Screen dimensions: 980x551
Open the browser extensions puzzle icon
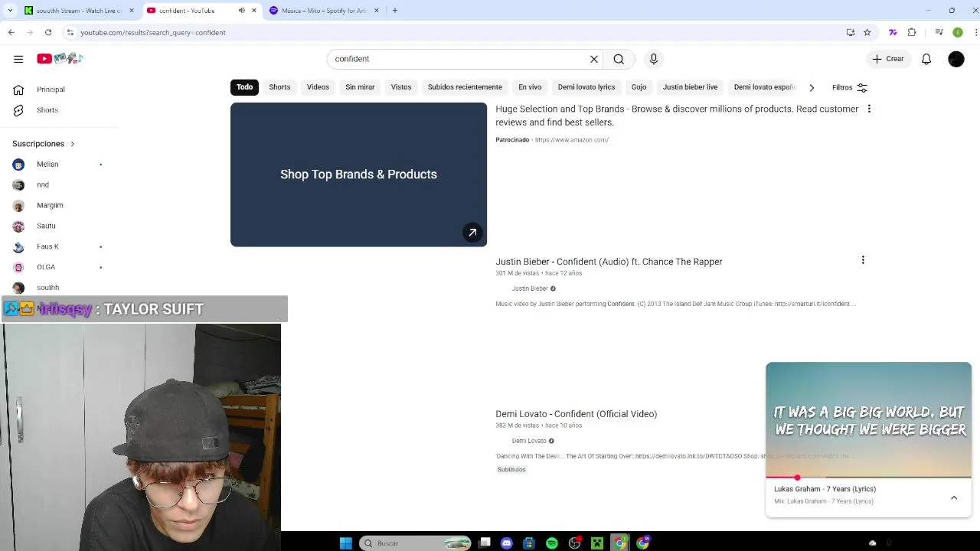coord(912,32)
